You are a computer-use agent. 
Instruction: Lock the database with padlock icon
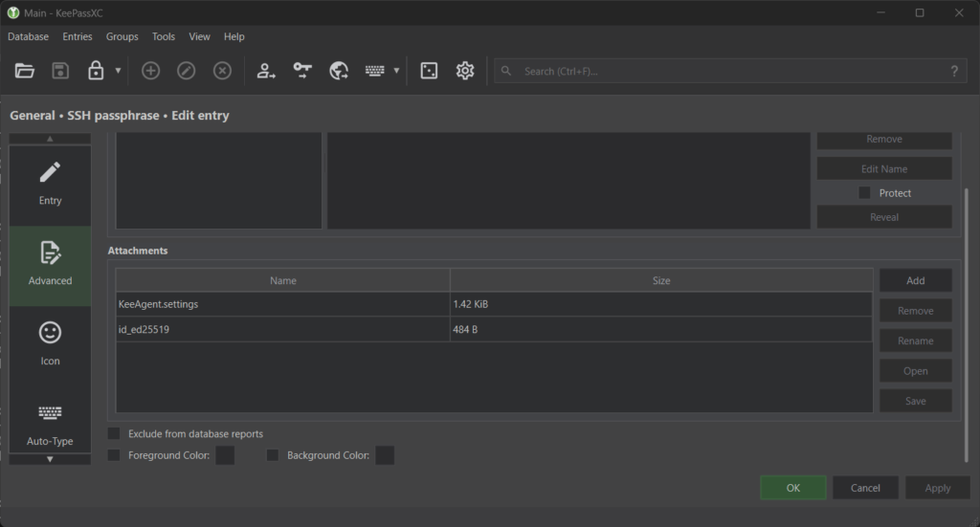(x=96, y=71)
